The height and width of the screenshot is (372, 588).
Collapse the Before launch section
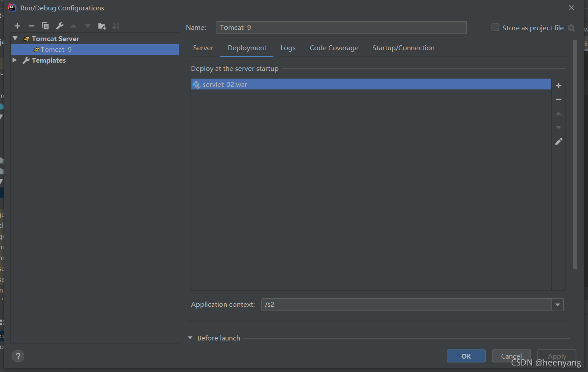pyautogui.click(x=190, y=338)
